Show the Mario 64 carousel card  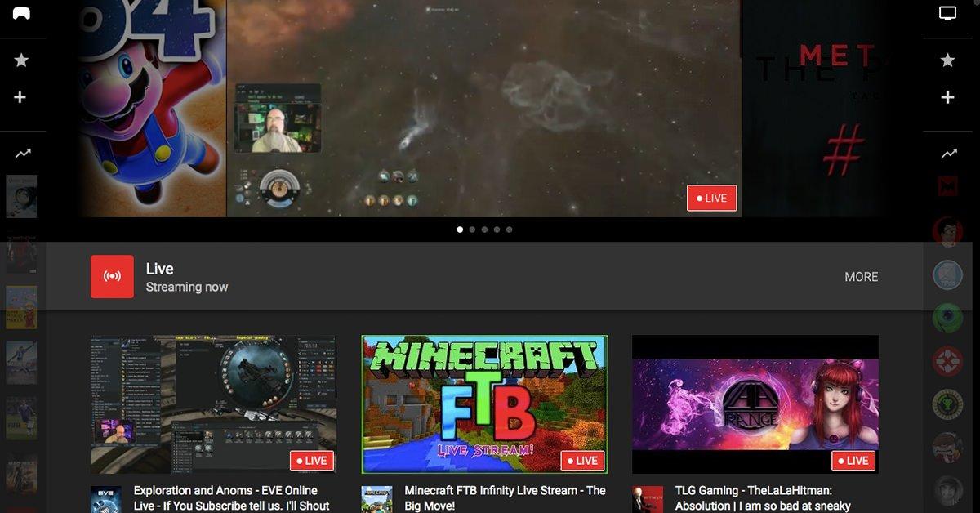tap(153, 108)
